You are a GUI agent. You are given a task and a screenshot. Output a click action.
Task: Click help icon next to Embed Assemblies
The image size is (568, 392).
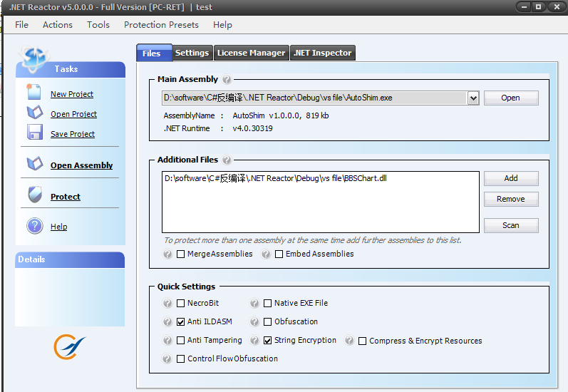pos(266,254)
